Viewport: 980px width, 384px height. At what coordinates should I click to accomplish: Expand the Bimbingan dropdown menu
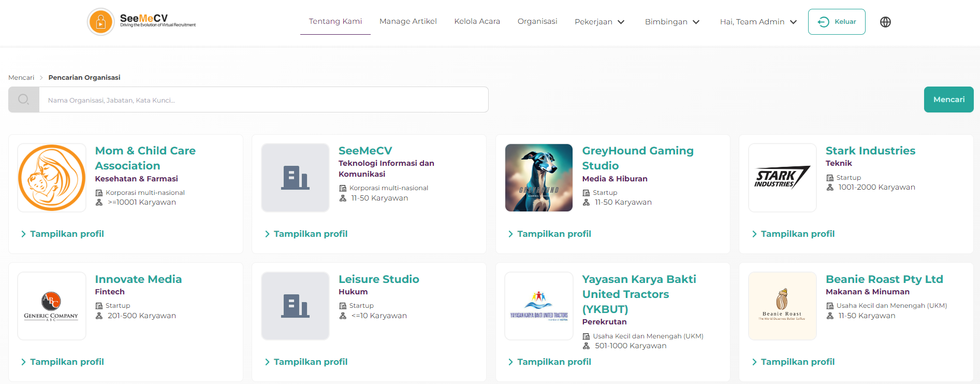[672, 22]
